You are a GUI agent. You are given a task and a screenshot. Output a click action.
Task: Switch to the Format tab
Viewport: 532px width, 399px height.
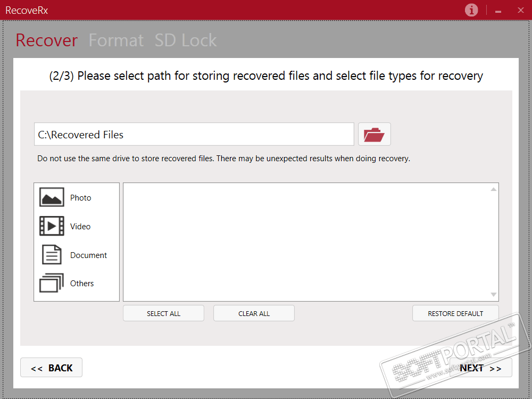[116, 40]
